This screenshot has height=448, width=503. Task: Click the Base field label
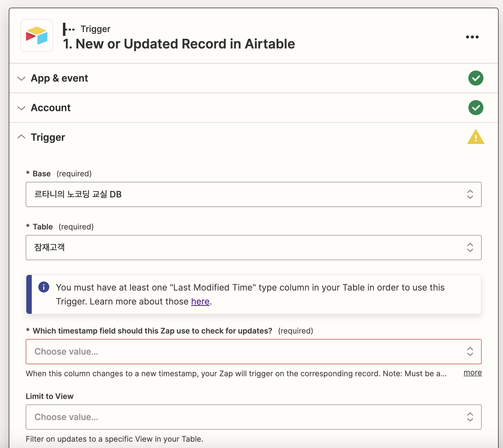point(42,174)
